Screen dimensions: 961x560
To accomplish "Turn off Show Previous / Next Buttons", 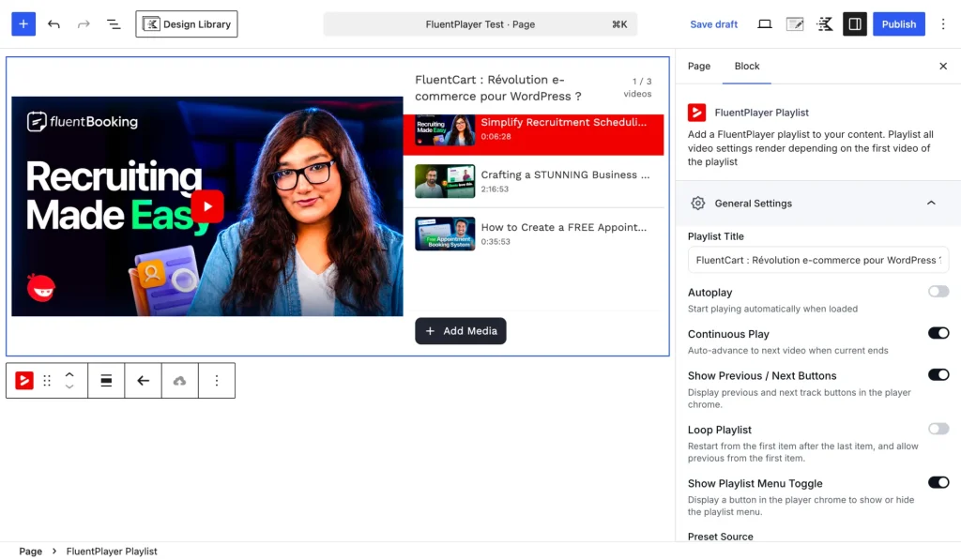I will pos(938,374).
